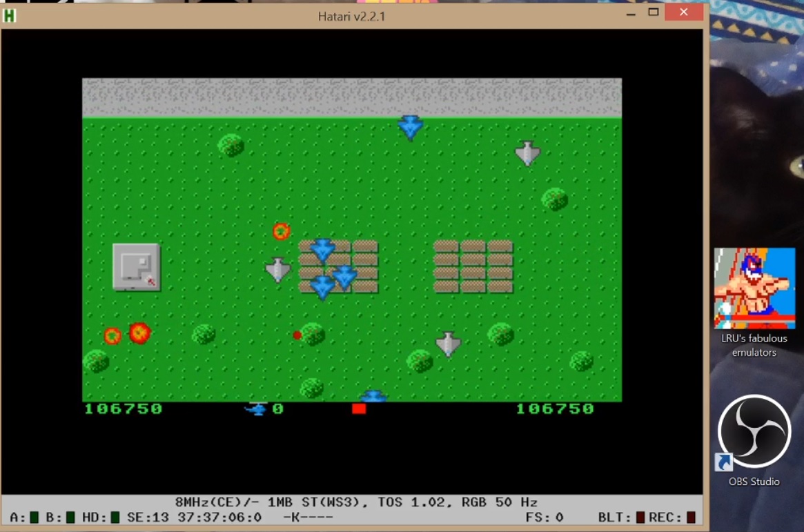Click the blue helicopter lives icon

[x=256, y=409]
